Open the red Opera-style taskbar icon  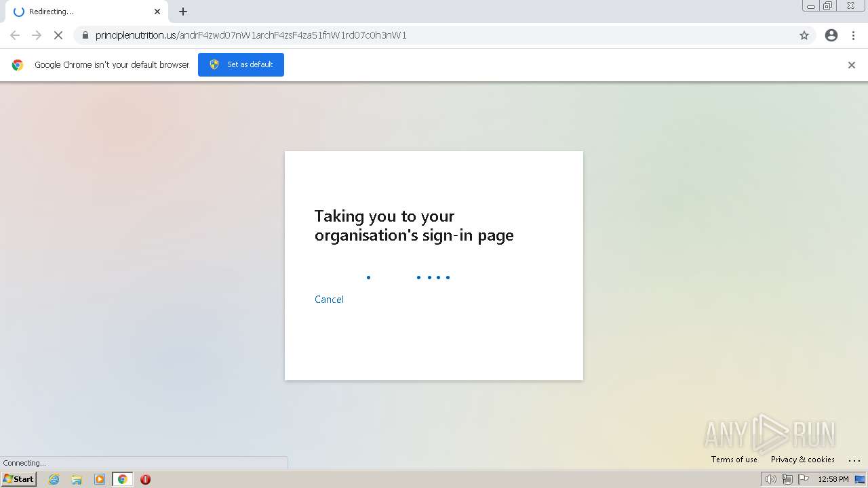tap(145, 479)
